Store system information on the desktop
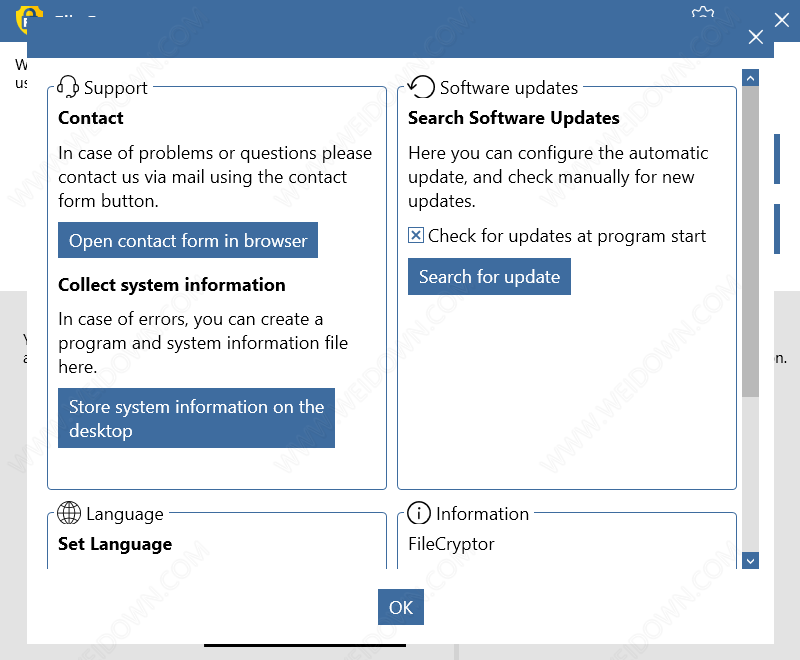800x660 pixels. tap(196, 418)
